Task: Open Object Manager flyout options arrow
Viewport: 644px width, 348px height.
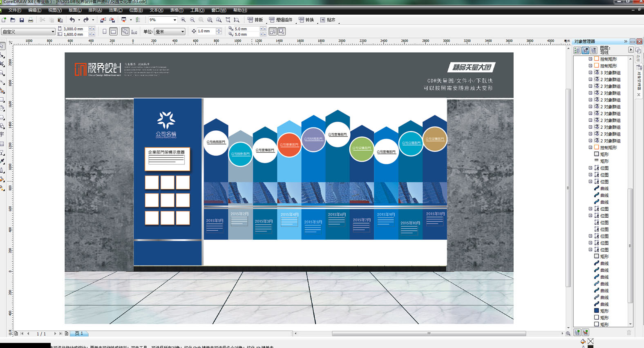Action: click(x=631, y=50)
